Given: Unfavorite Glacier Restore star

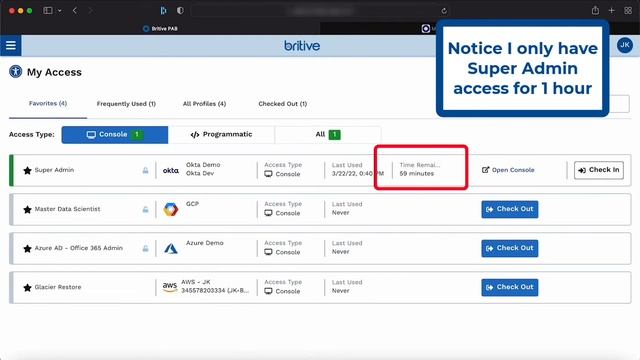Looking at the screenshot, I should [x=27, y=288].
